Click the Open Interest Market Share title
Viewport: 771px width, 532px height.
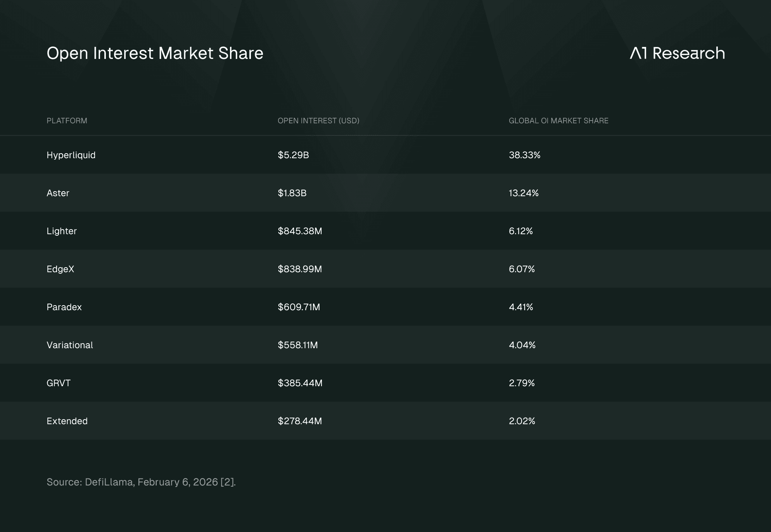155,53
